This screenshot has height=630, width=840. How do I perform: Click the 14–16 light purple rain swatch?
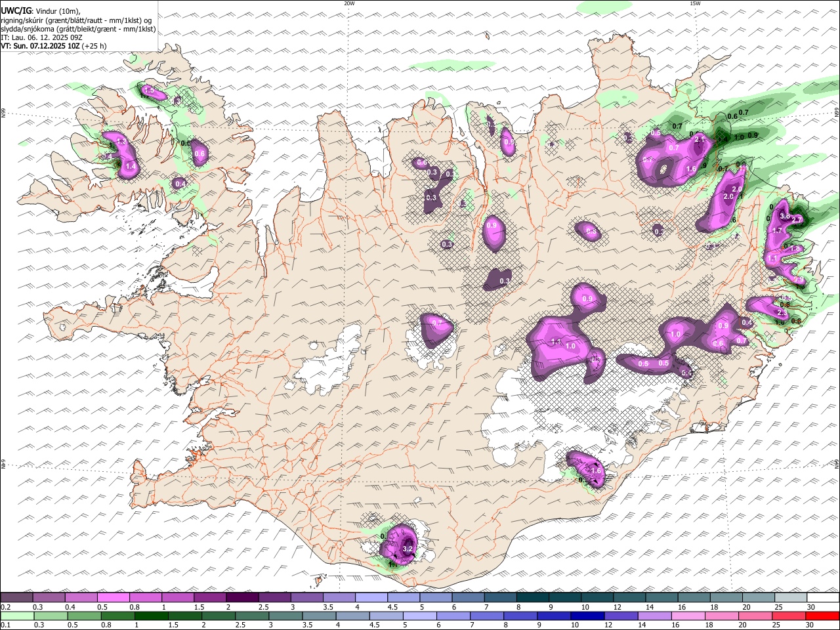pos(654,616)
